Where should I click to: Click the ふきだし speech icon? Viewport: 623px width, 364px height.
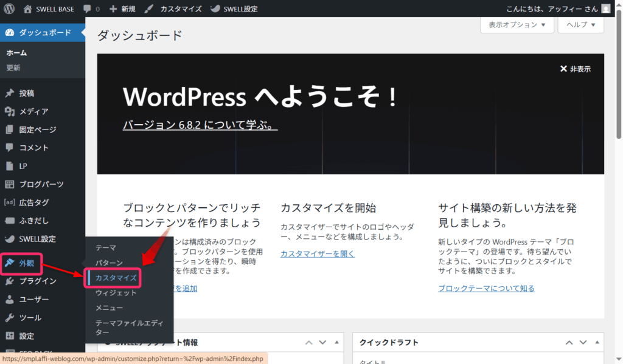tap(10, 221)
